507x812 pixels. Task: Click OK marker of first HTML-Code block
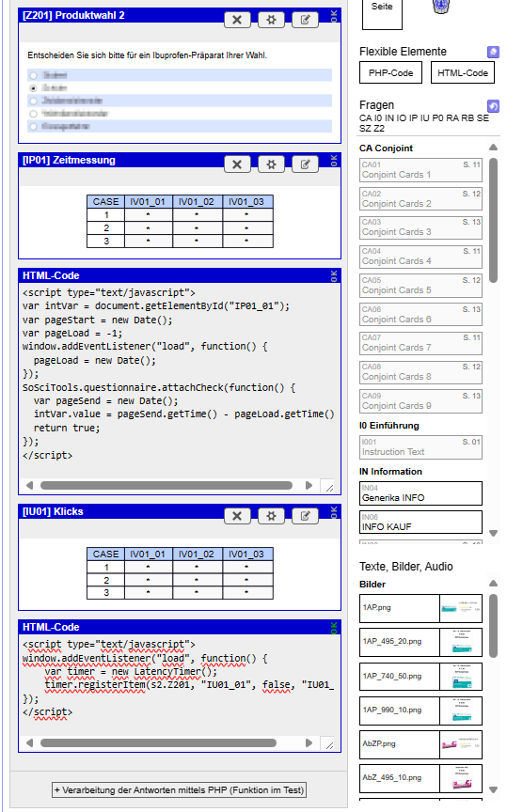click(334, 276)
